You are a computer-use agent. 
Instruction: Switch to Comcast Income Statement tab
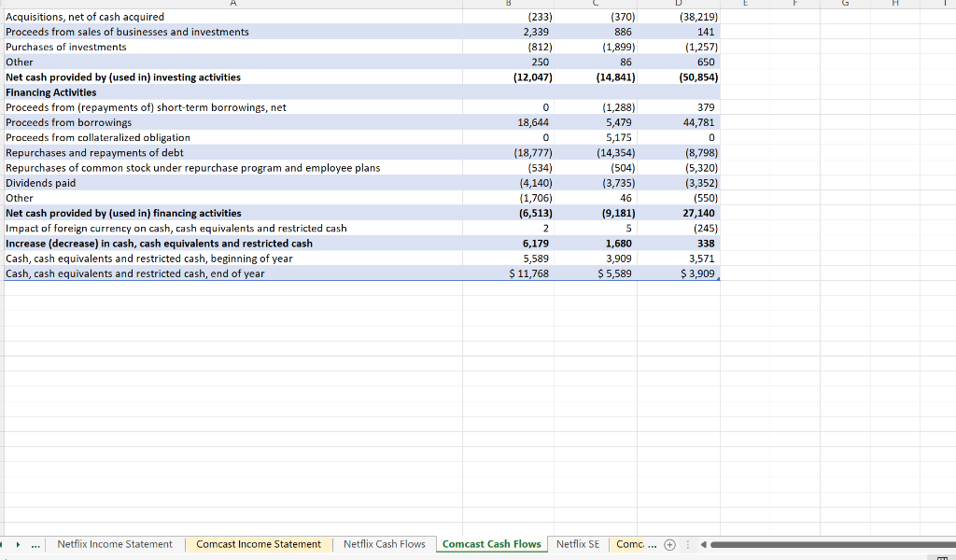point(258,544)
